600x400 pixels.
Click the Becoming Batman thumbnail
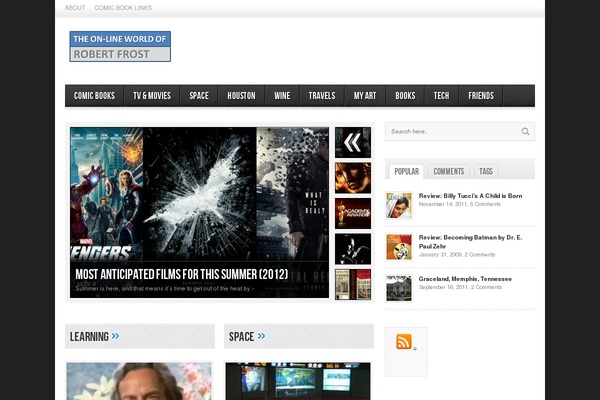(x=399, y=247)
